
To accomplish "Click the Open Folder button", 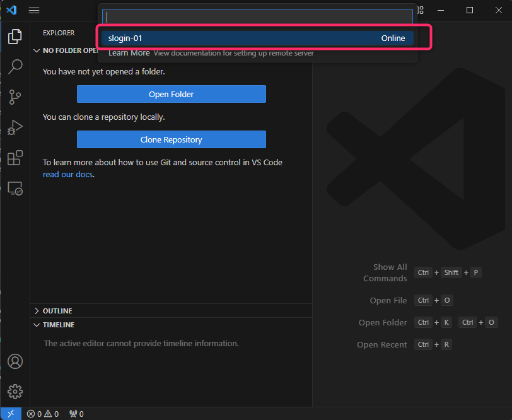I will [172, 94].
